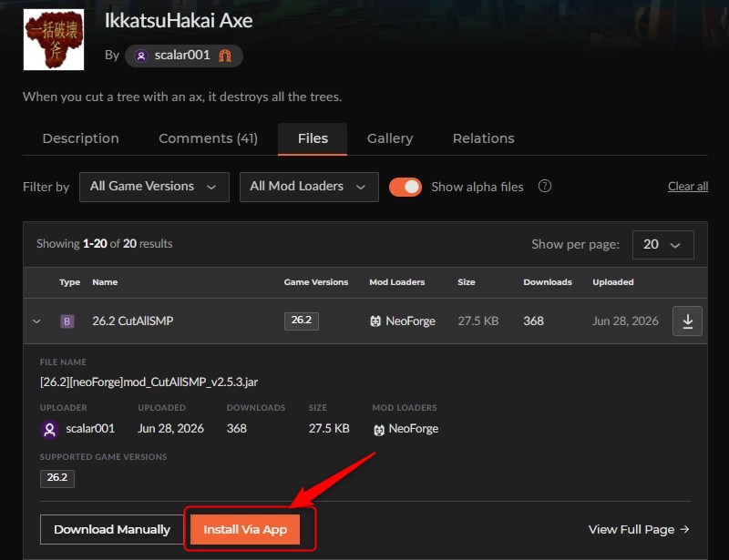Click the uploader name scalar001 in file details
The height and width of the screenshot is (560, 729).
click(x=90, y=429)
